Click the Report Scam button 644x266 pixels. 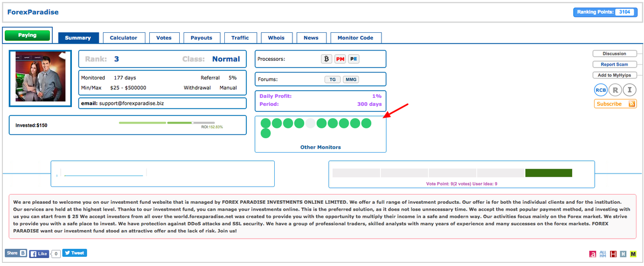coord(614,64)
